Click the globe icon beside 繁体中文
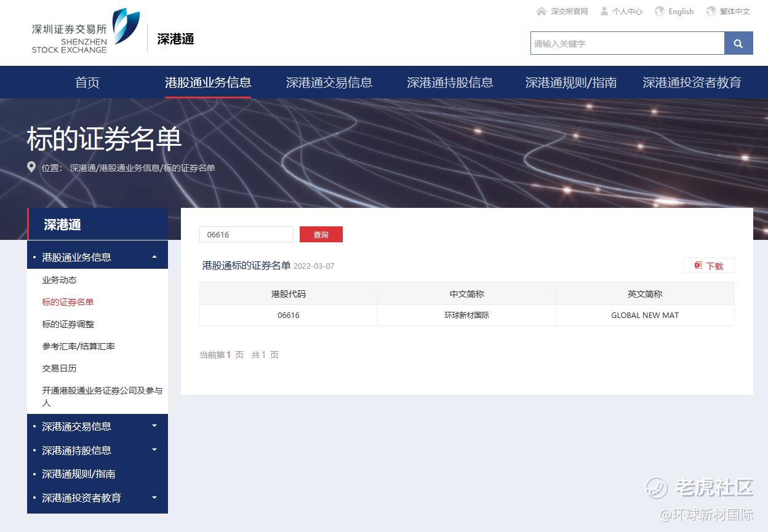The image size is (768, 532). (x=711, y=11)
